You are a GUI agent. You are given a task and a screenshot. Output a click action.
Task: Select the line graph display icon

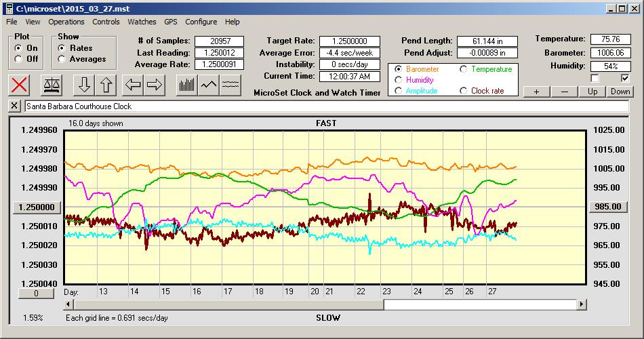pos(209,85)
